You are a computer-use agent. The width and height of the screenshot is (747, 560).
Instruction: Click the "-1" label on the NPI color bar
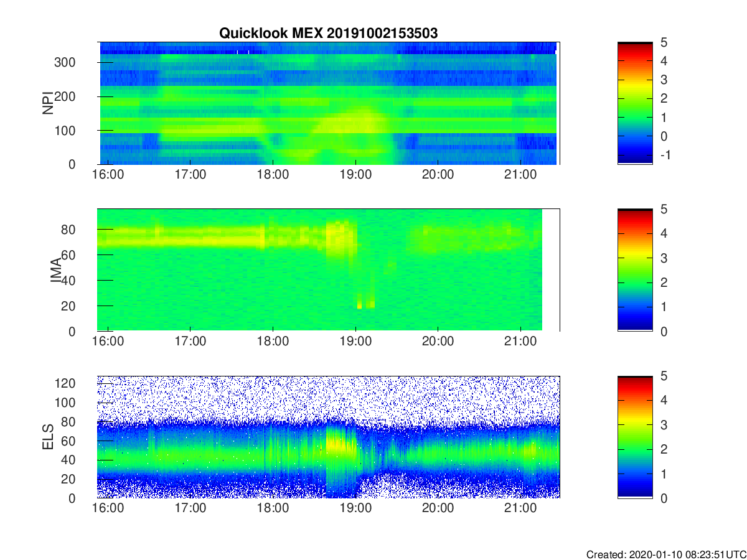(665, 154)
